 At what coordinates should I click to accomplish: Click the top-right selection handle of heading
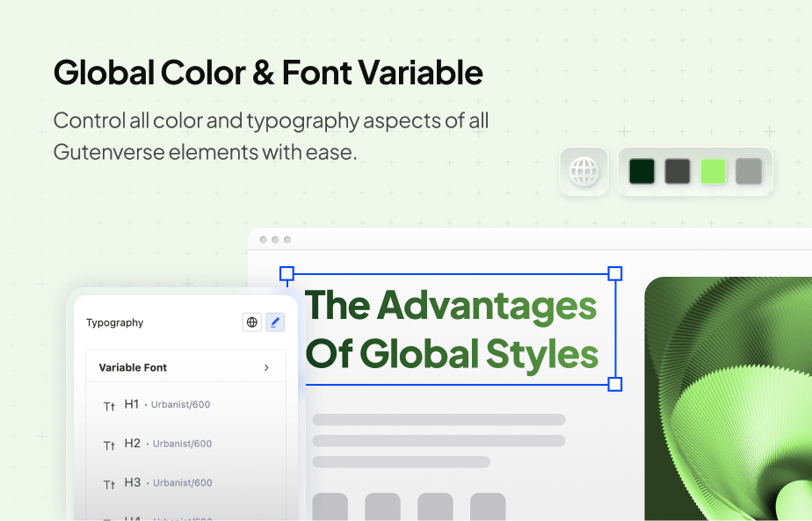[x=614, y=273]
